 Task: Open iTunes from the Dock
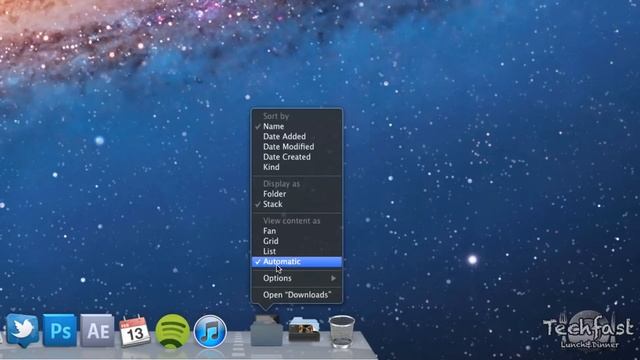click(210, 331)
